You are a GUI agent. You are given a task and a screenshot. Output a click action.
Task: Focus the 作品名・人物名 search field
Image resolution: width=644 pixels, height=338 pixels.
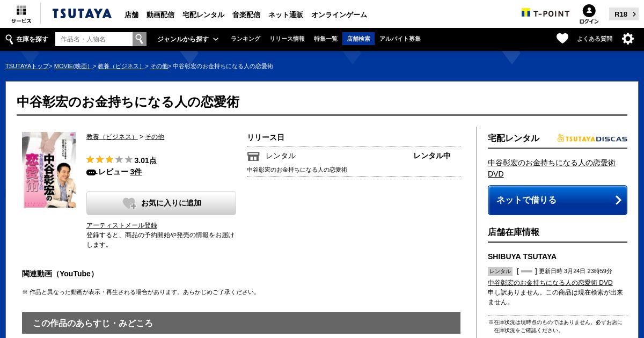click(94, 39)
